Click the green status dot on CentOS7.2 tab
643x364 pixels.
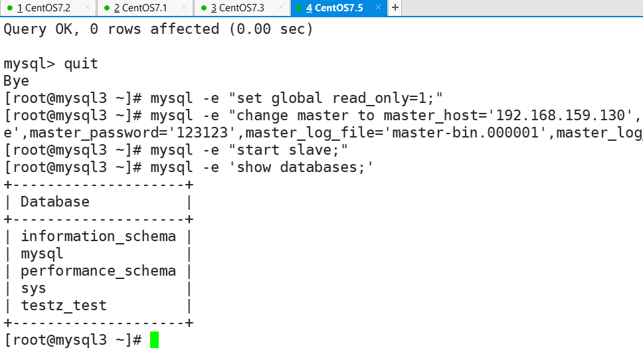tap(10, 8)
